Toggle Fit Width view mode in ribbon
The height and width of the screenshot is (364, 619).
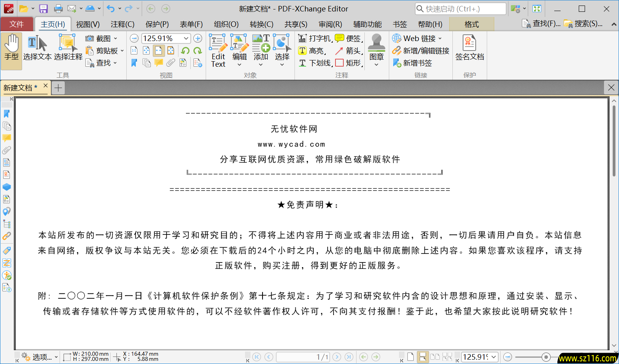[x=159, y=51]
